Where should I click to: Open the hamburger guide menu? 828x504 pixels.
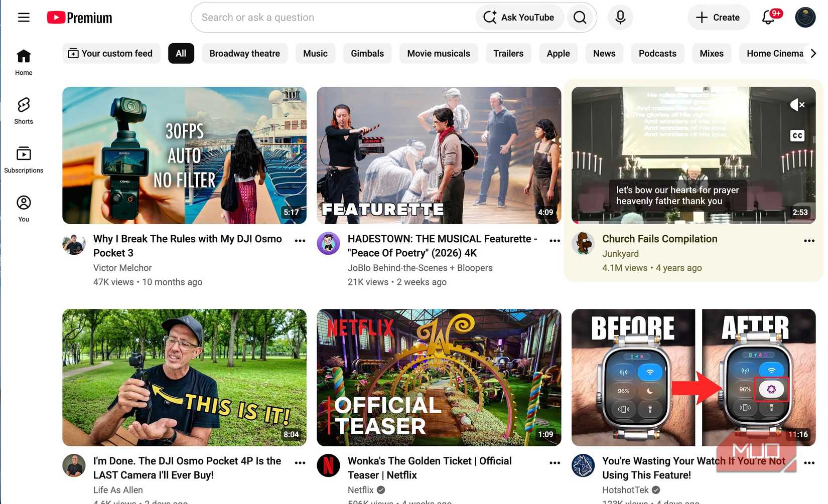click(24, 18)
